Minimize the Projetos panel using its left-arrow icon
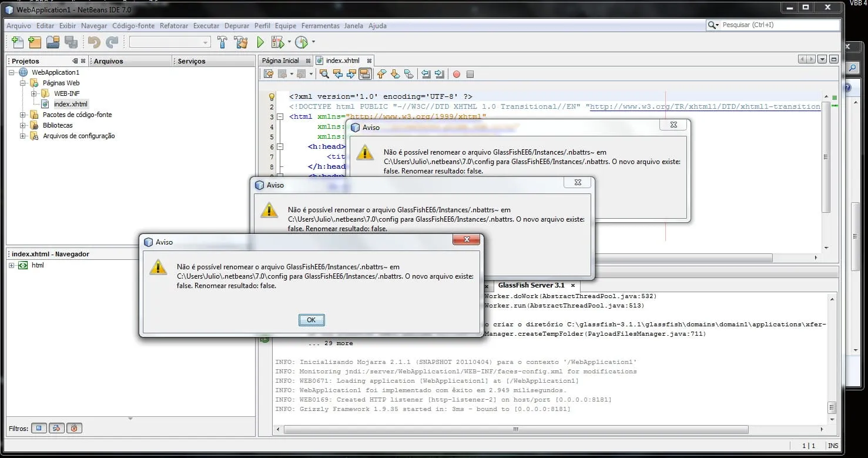Image resolution: width=868 pixels, height=458 pixels. coord(75,61)
